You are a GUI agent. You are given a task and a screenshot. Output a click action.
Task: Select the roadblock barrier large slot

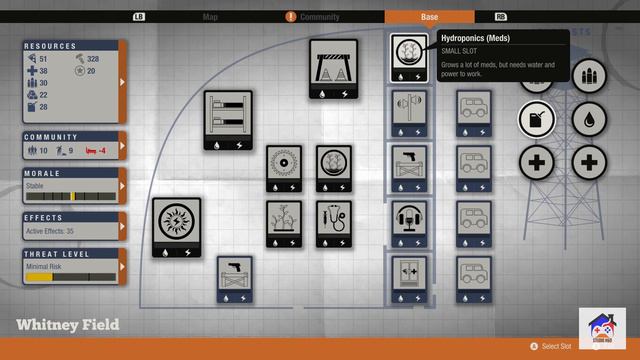pos(333,69)
